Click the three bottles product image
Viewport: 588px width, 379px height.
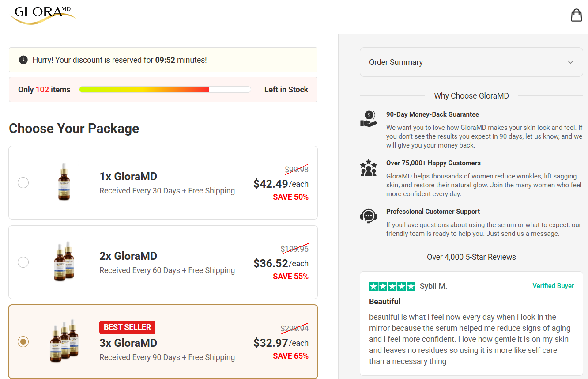tap(64, 341)
